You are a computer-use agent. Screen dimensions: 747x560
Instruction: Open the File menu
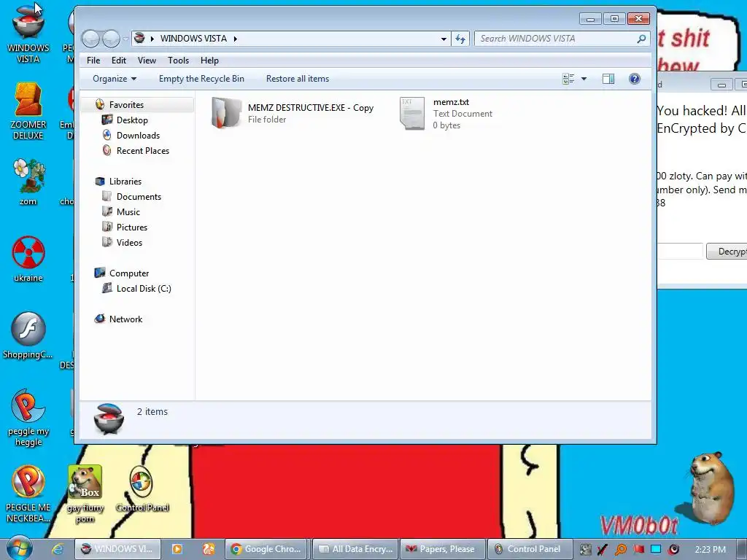tap(93, 61)
